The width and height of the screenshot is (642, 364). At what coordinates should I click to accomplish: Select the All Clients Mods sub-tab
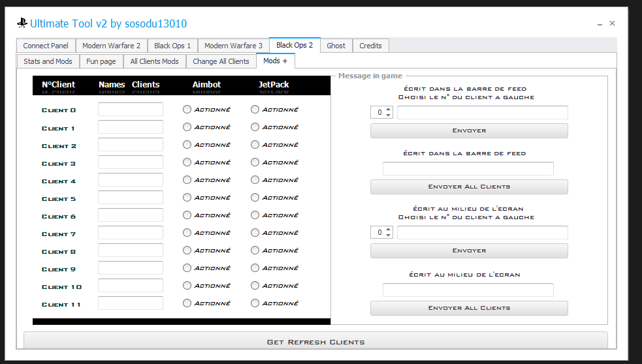[x=154, y=61]
